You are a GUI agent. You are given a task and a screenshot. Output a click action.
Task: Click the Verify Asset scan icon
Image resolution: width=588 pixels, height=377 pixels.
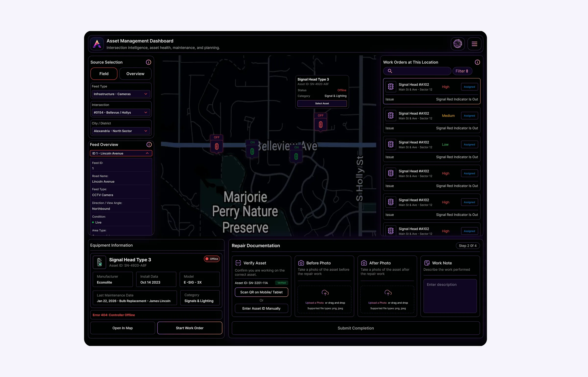click(x=238, y=263)
